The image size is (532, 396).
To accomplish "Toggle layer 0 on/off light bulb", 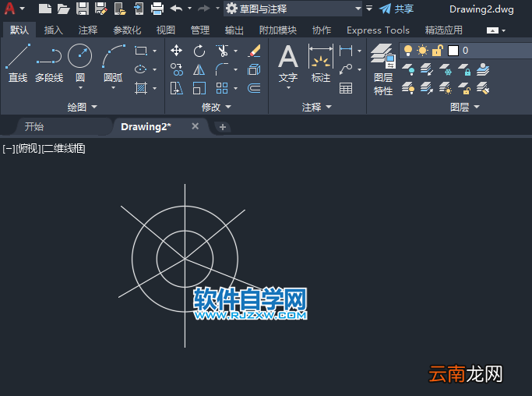I will (408, 51).
